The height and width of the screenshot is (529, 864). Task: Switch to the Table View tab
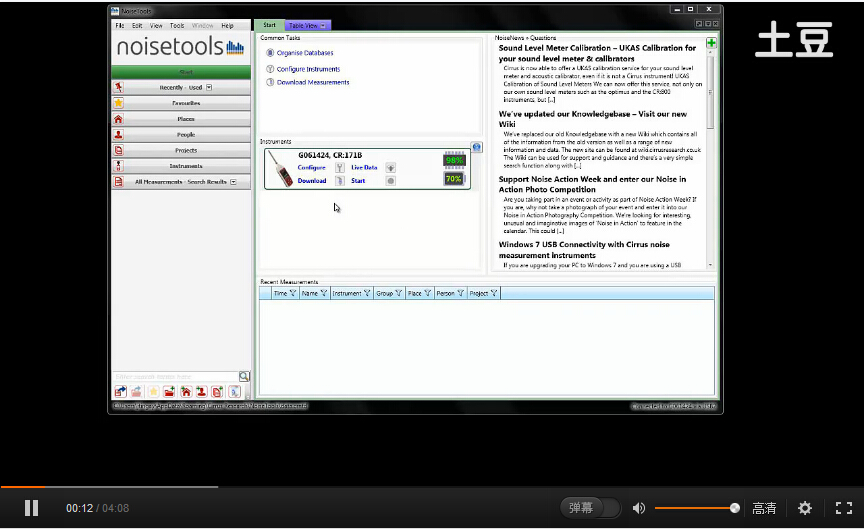(x=307, y=25)
